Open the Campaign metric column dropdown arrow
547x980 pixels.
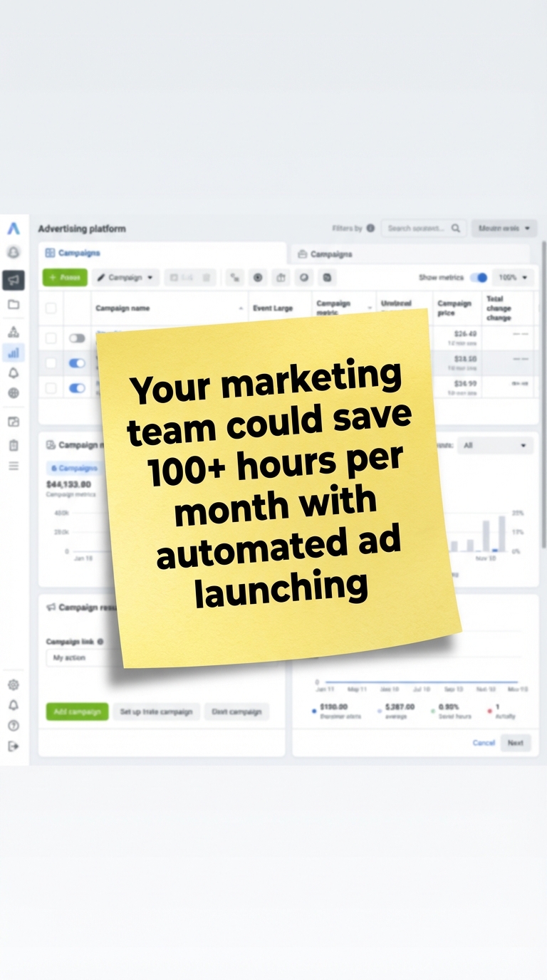[x=370, y=308]
